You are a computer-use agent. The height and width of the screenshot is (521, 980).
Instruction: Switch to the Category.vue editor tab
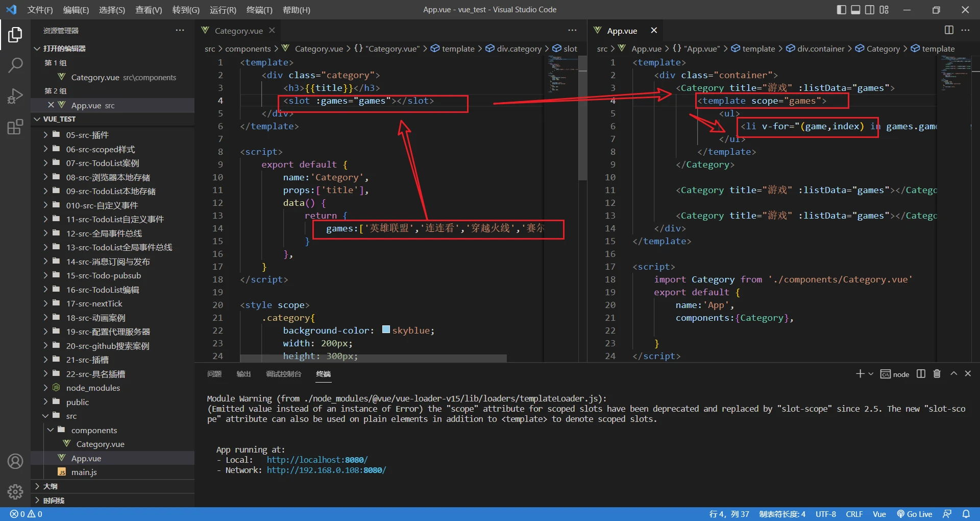tap(238, 31)
